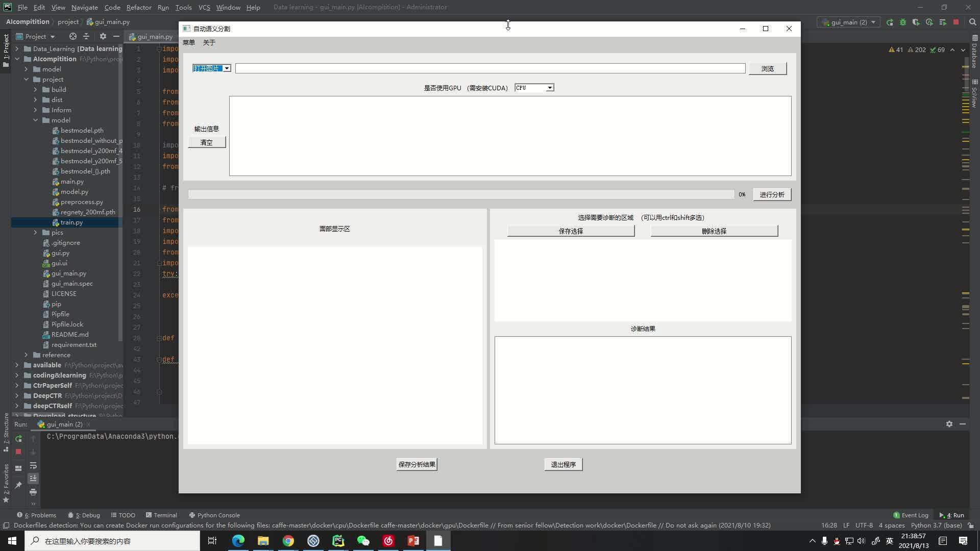980x551 pixels.
Task: Click the image path input field
Action: [x=490, y=68]
